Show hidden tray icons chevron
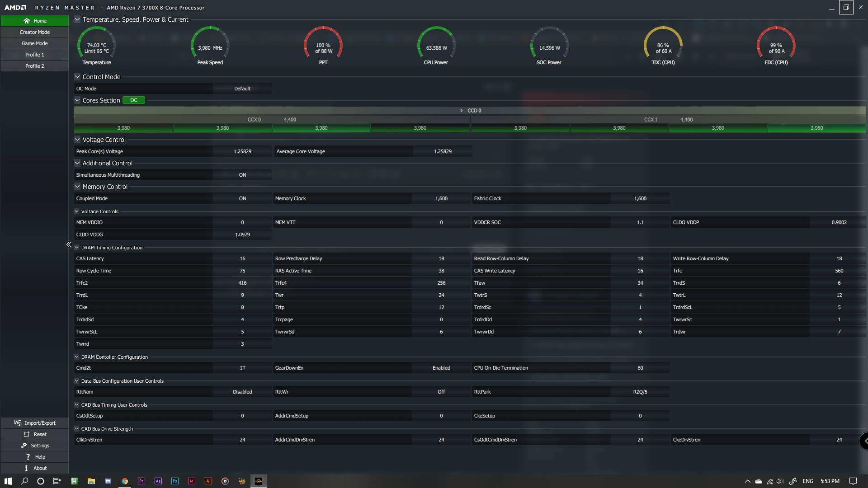 (x=747, y=481)
